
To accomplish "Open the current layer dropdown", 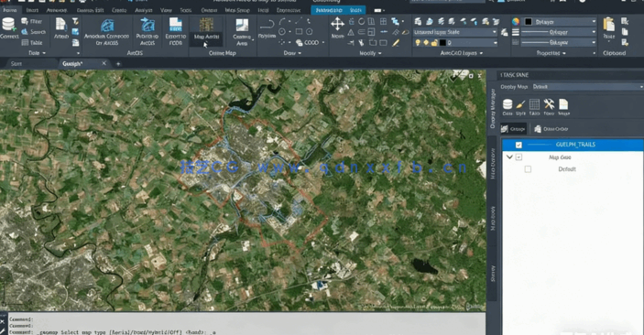I will 456,42.
